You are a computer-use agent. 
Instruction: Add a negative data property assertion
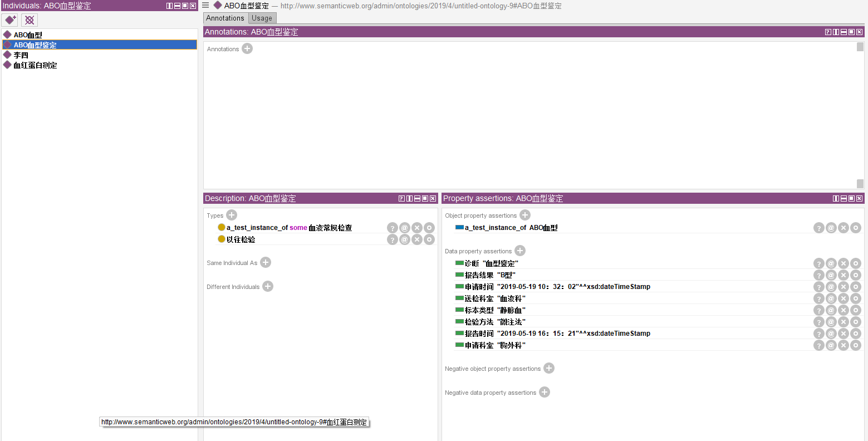(x=545, y=392)
